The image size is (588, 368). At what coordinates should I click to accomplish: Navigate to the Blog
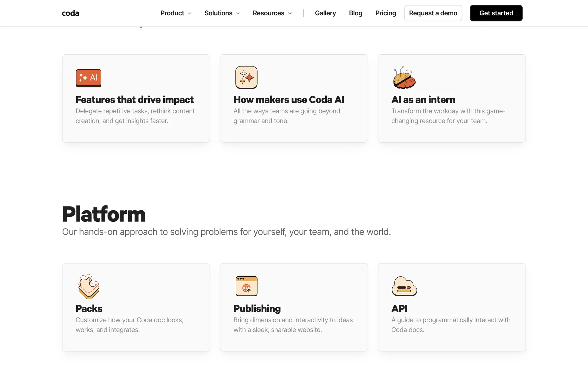(x=355, y=13)
